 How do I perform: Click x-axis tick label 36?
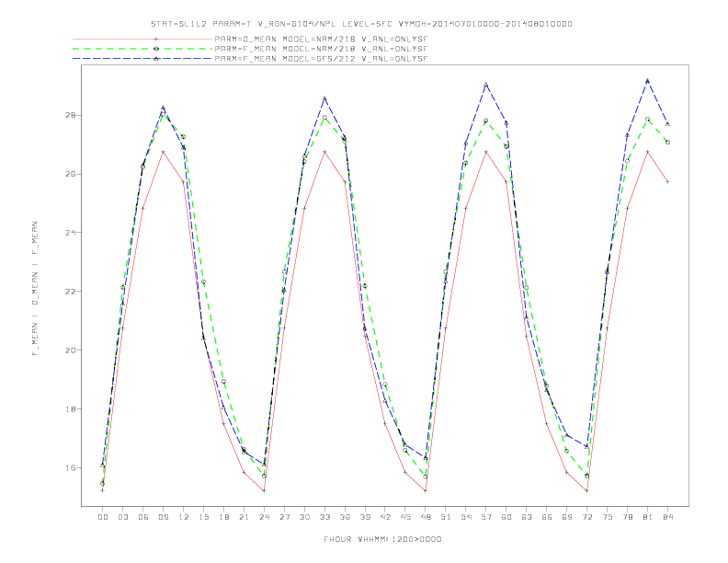tap(345, 517)
